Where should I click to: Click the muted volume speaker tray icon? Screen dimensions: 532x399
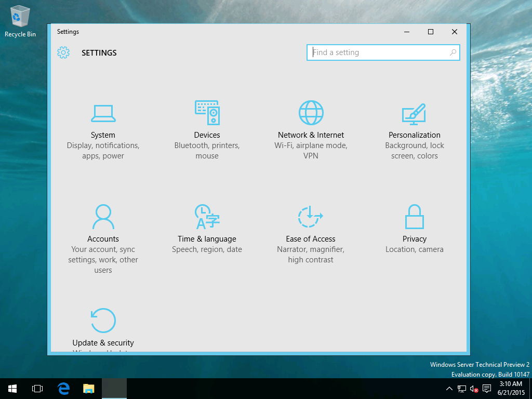tap(474, 389)
